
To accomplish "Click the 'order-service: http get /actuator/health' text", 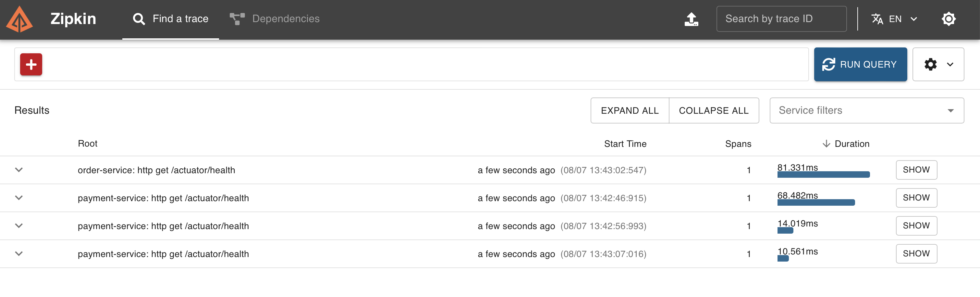I will (156, 170).
